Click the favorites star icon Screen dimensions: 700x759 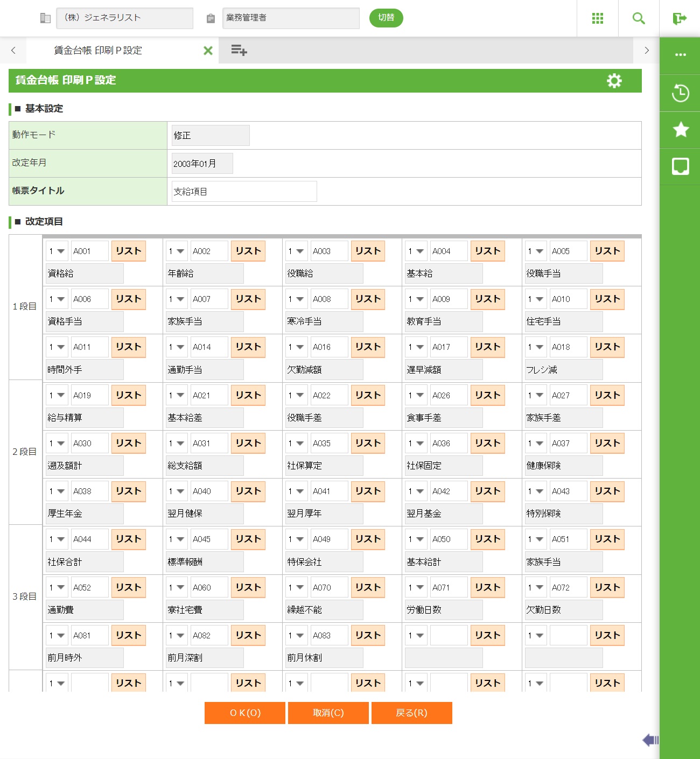coord(680,130)
